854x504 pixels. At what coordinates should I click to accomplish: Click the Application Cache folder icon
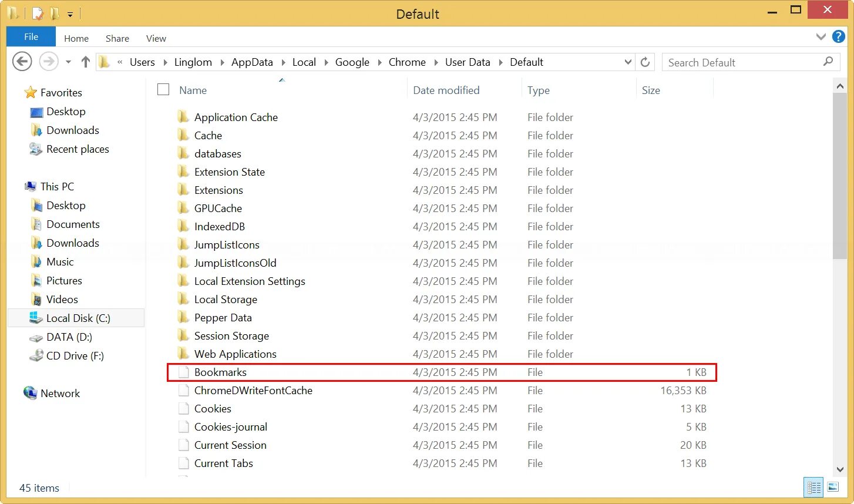tap(183, 116)
